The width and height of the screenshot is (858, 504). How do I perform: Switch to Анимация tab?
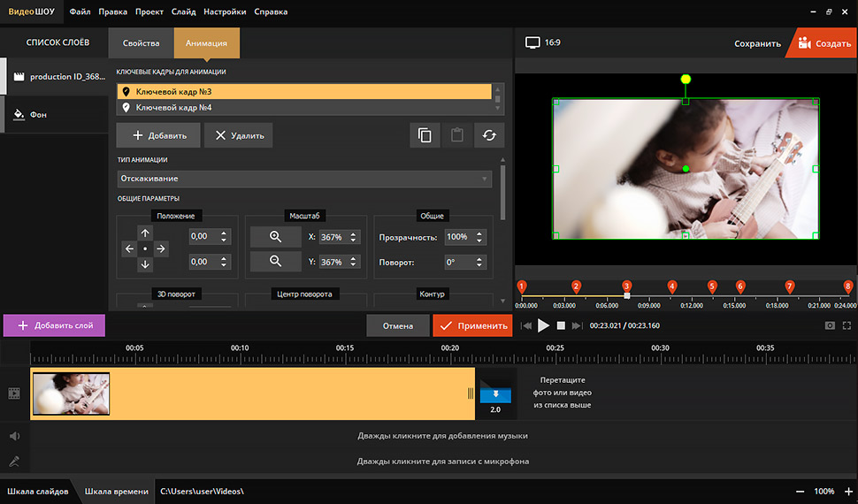point(206,43)
